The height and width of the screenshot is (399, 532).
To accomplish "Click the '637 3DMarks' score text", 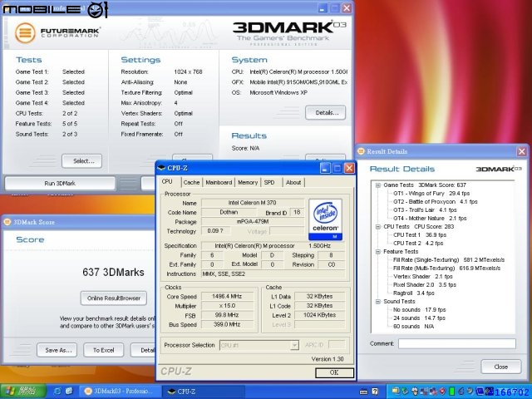I will pos(113,273).
